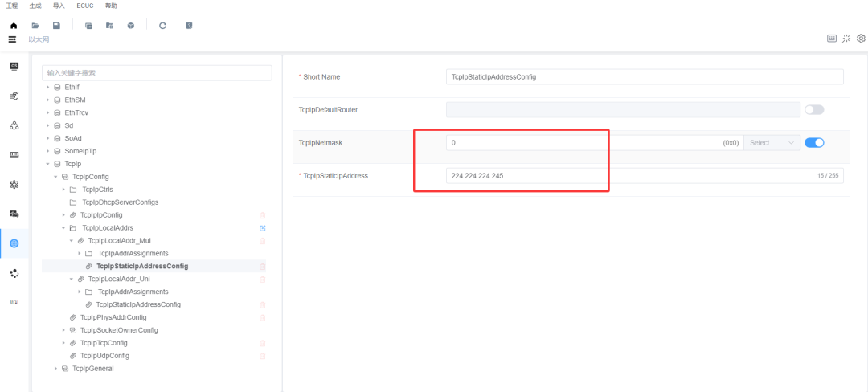Collapse the TcpIpConfig node arrow
Image resolution: width=868 pixels, height=392 pixels.
point(55,177)
